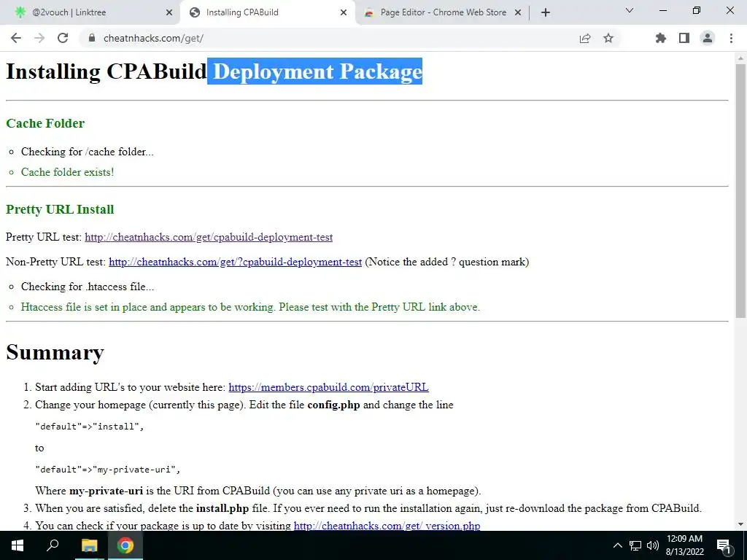Click the code line "default"=>"my-private-uri",
The image size is (747, 560).
(108, 470)
